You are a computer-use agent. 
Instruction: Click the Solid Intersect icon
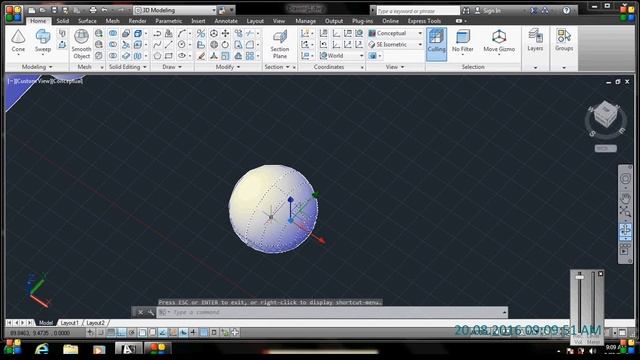click(113, 56)
